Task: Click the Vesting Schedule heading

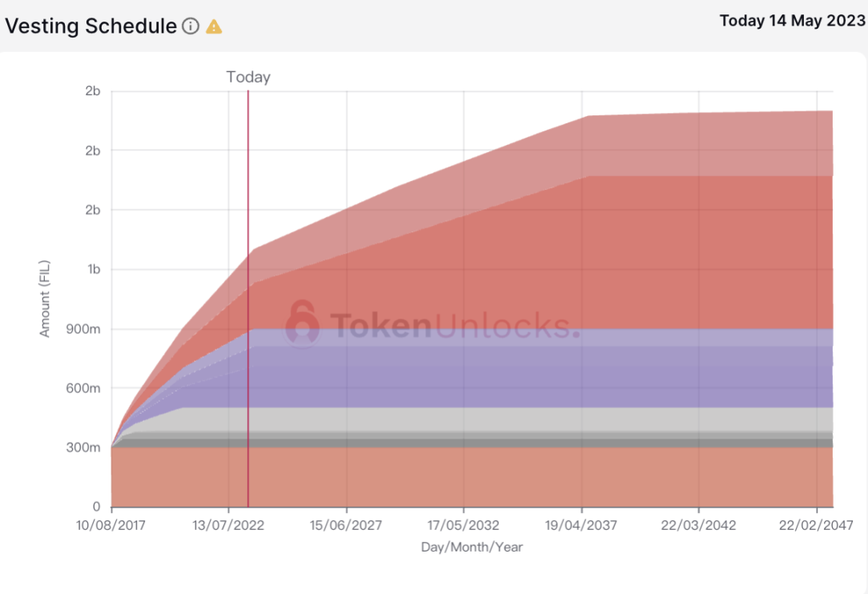Action: click(x=90, y=26)
